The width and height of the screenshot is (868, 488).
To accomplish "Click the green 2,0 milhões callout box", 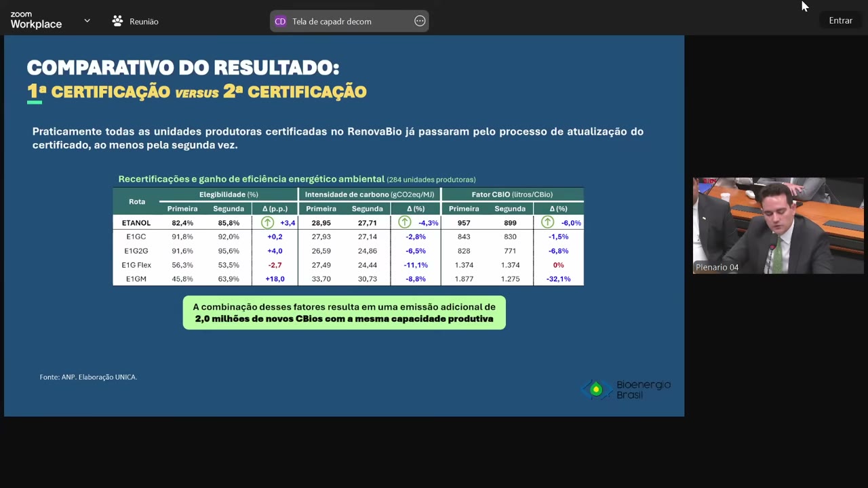I will click(x=344, y=312).
